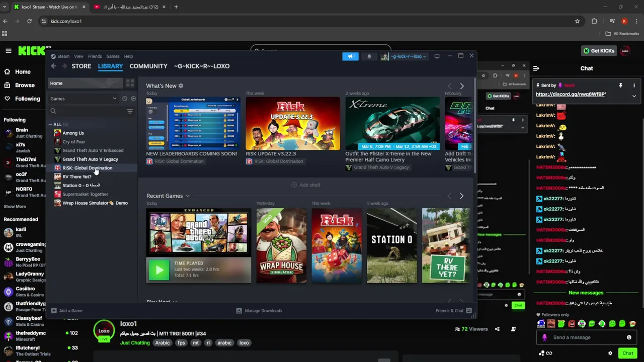Open Games filter dropdown in library
Viewport: 644px width, 362px height.
tap(83, 99)
